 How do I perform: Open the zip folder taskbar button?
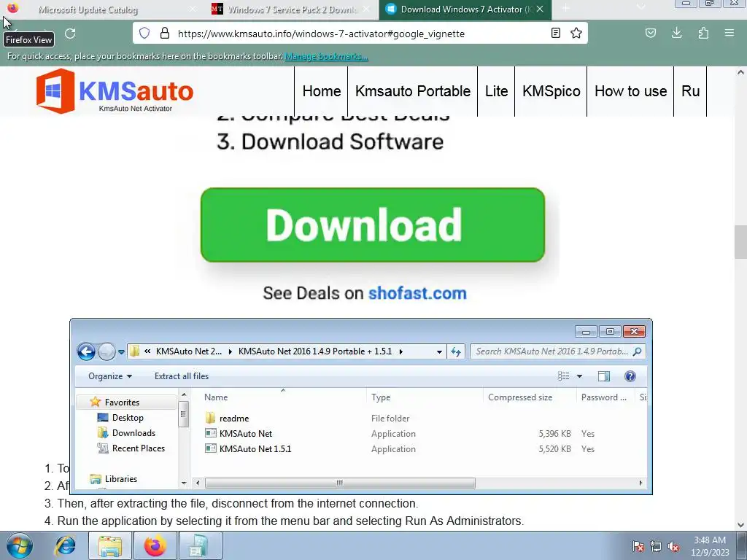(200, 545)
